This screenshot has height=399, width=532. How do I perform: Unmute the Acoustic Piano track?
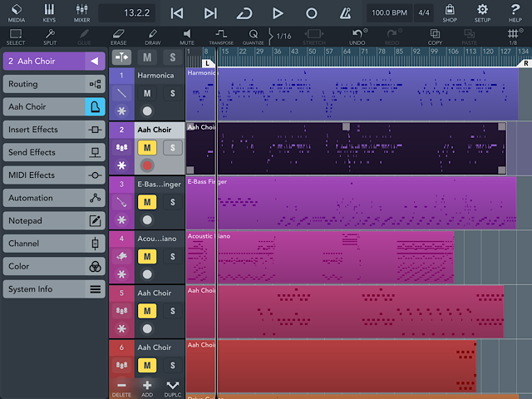coord(147,257)
